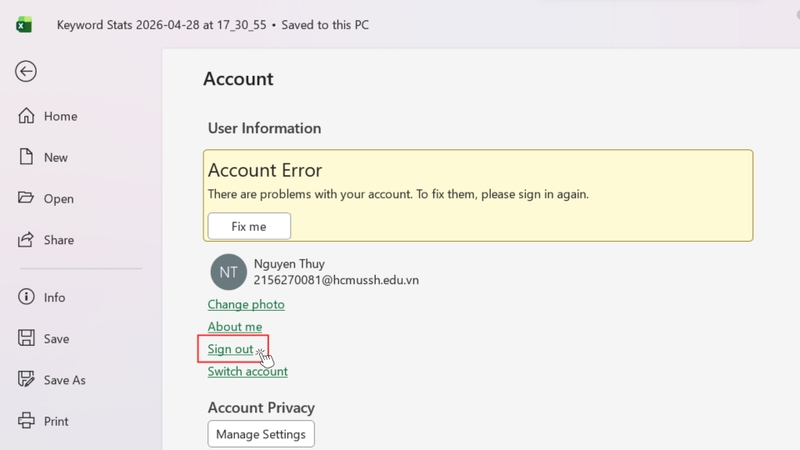
Task: Click the name Nguyen Thuy
Action: (x=289, y=264)
